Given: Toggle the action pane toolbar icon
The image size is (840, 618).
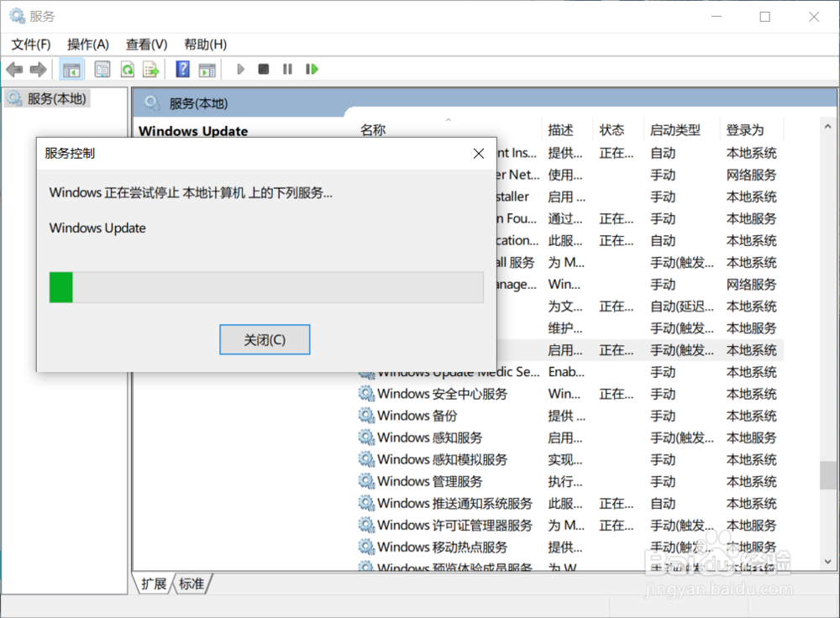Looking at the screenshot, I should coord(207,69).
